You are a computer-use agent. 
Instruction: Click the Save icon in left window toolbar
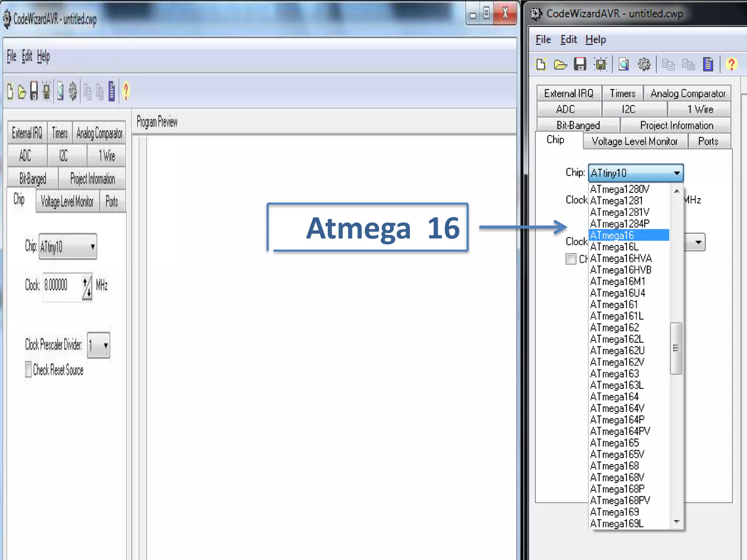(x=34, y=91)
